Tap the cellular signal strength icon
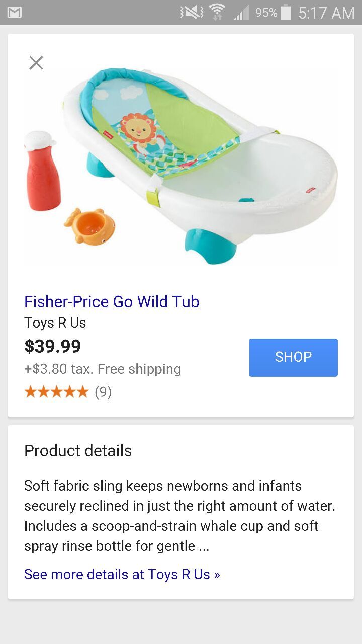Screen dimensions: 362x644 (x=240, y=13)
